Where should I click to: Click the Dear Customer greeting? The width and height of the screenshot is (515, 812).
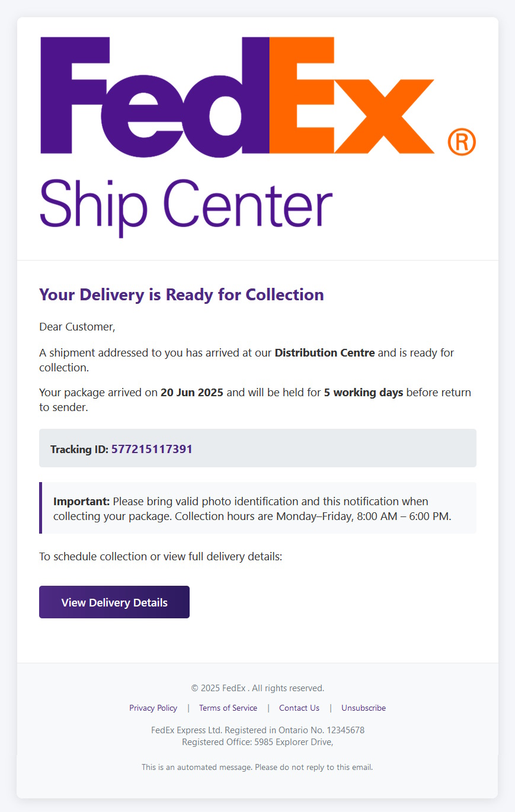point(77,326)
